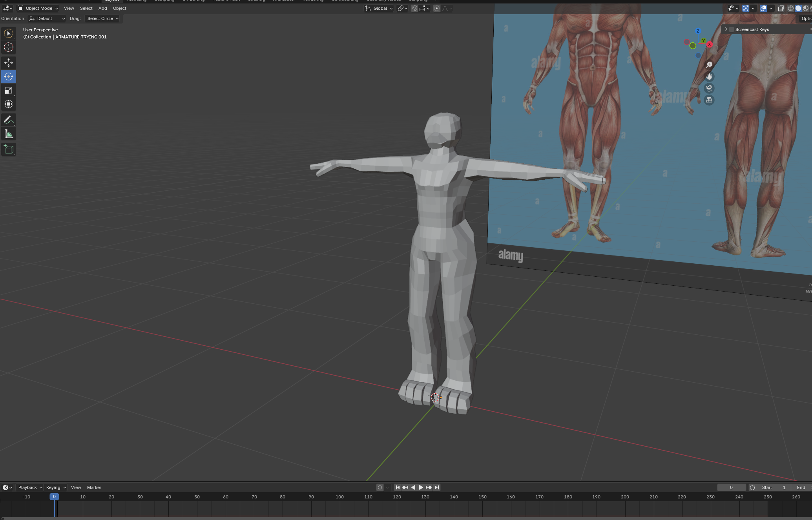Screen dimensions: 812x520
Task: Select the Add Cube tool
Action: pos(8,149)
